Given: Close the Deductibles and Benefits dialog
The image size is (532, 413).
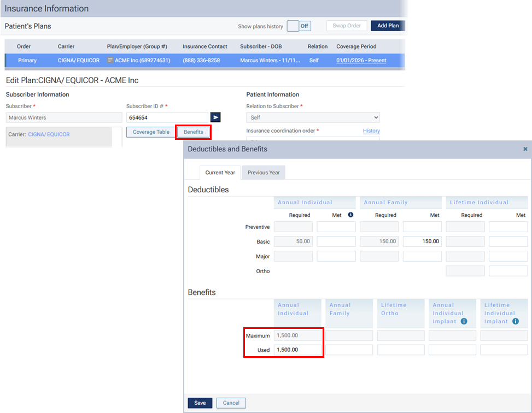Looking at the screenshot, I should pos(525,149).
